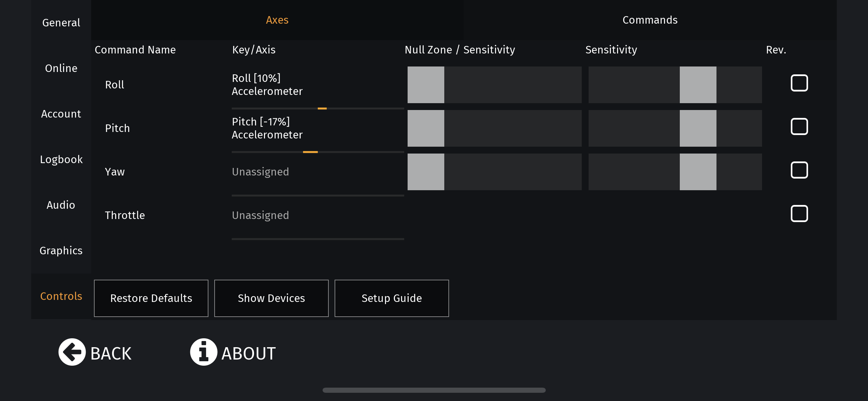Click the Restore Defaults button

click(151, 298)
